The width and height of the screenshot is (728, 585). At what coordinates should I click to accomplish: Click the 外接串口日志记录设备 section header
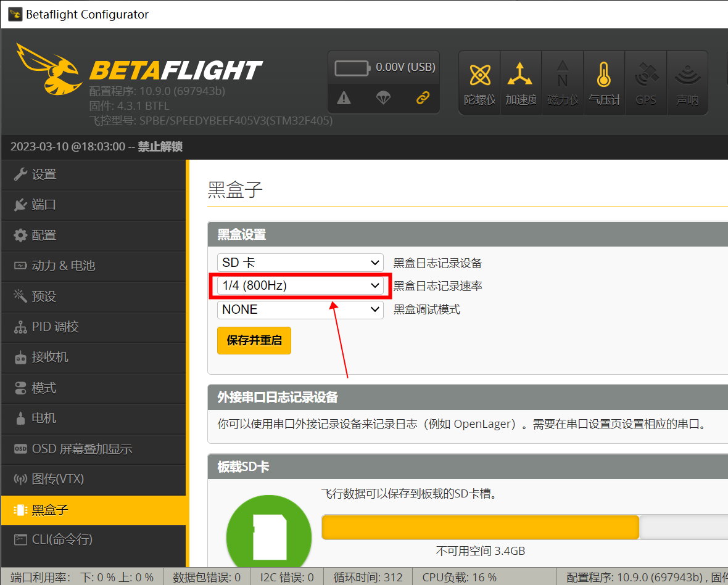(468, 397)
